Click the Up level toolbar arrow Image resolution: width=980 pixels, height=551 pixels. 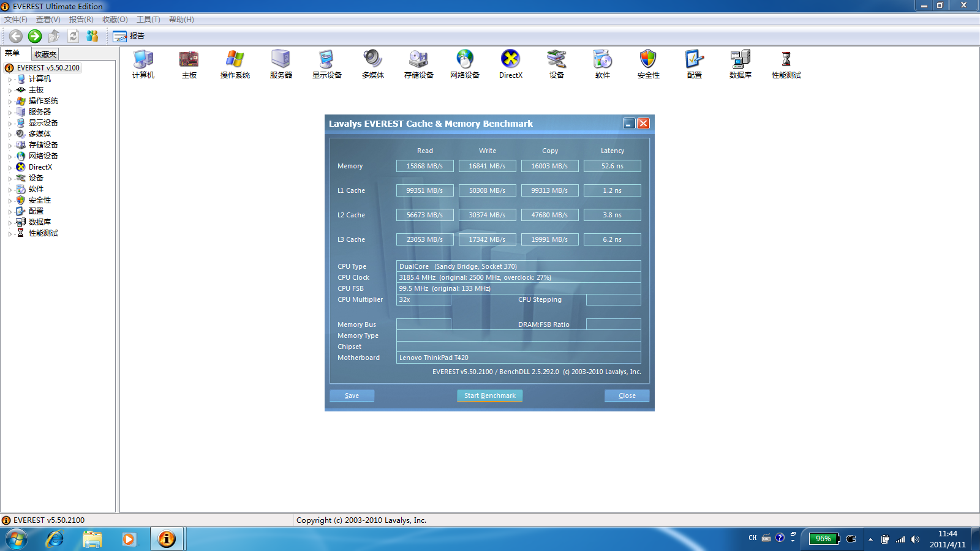[x=54, y=36]
